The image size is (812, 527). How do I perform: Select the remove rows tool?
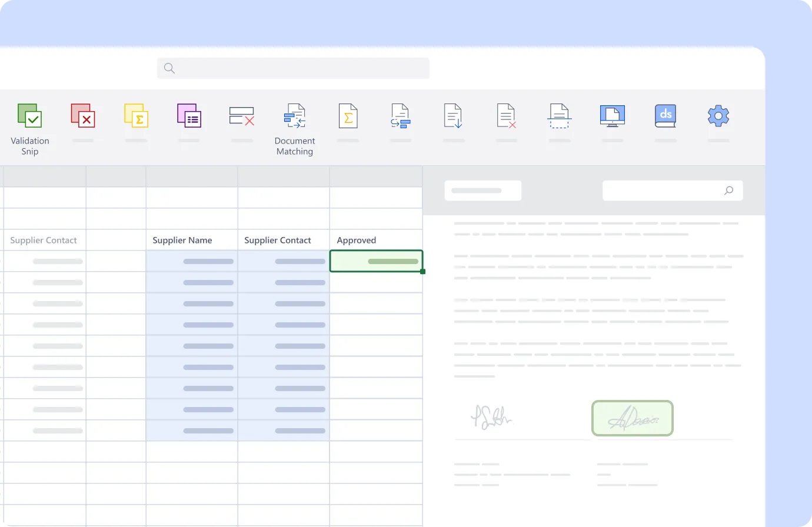tap(242, 116)
